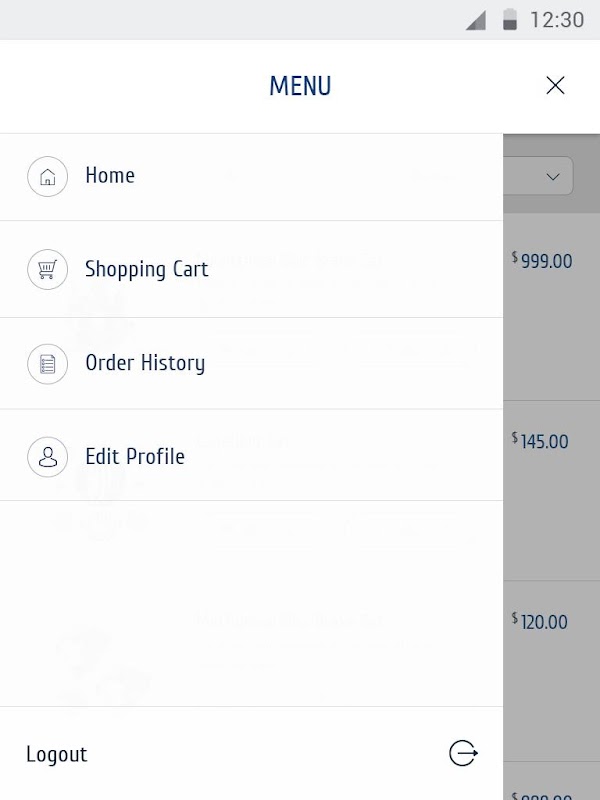Tap the battery icon in status bar
This screenshot has width=600, height=800.
coord(509,20)
